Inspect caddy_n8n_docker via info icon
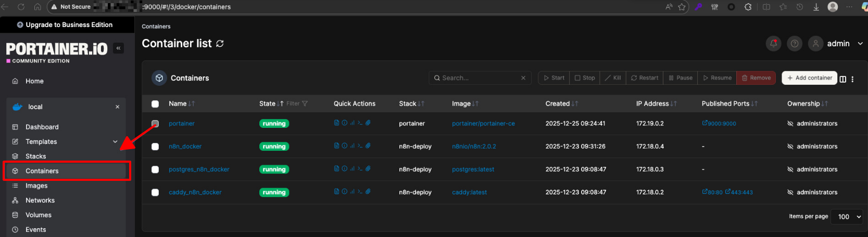 coord(344,192)
